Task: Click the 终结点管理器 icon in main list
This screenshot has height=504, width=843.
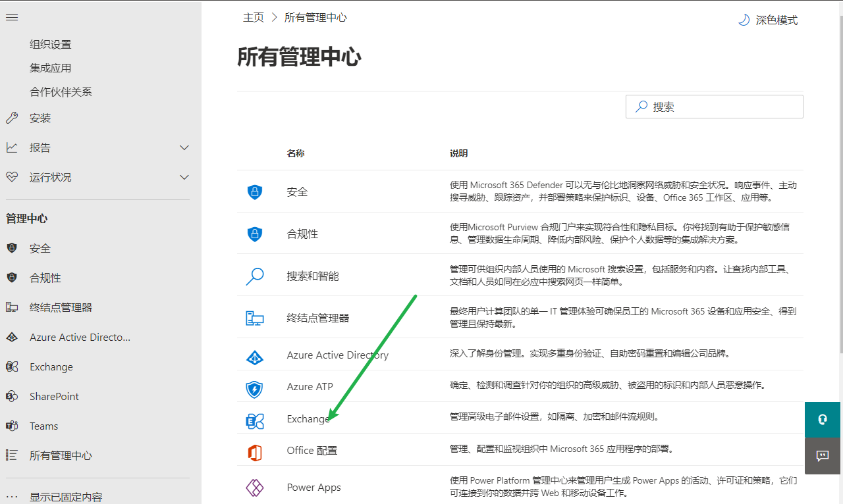Action: pyautogui.click(x=255, y=318)
